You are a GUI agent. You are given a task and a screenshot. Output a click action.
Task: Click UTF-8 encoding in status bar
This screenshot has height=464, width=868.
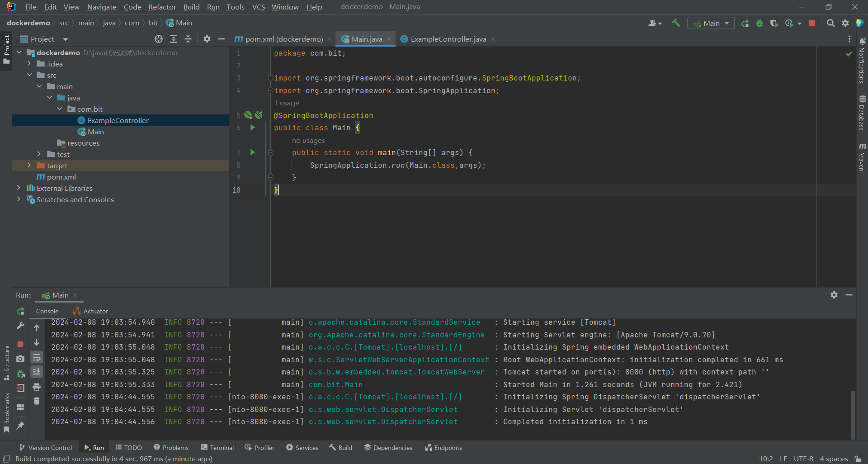coord(803,459)
